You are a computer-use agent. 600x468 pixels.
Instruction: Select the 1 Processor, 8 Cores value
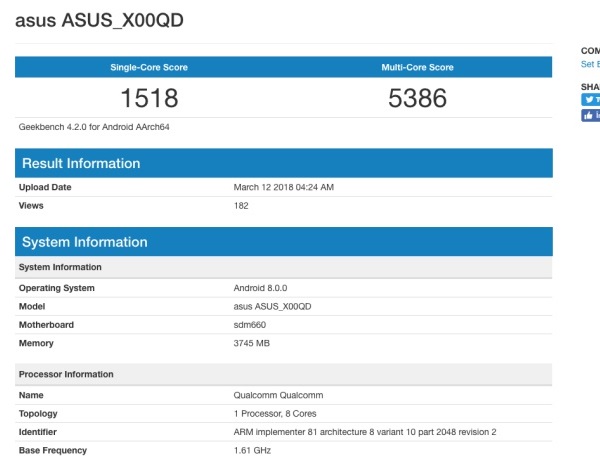click(275, 414)
